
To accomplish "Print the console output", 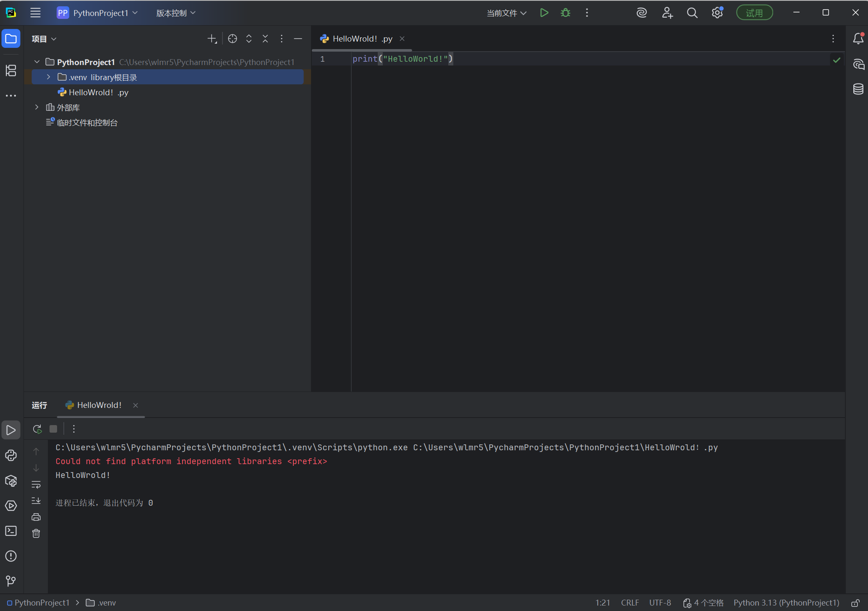I will pos(36,517).
